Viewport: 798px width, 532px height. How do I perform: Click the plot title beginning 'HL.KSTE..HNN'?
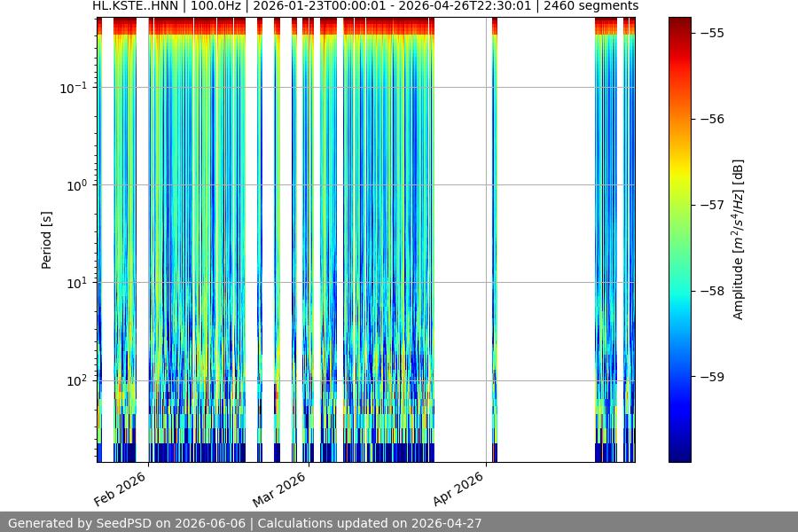coord(365,6)
